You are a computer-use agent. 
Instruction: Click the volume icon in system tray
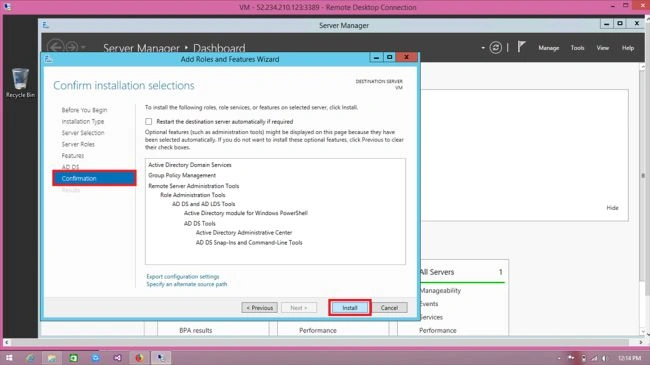(x=605, y=358)
